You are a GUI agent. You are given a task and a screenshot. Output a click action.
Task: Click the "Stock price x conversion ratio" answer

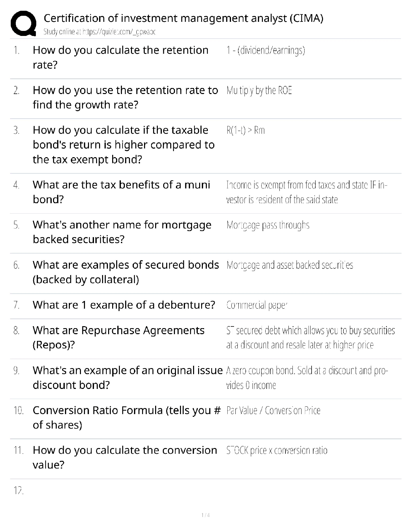(277, 450)
